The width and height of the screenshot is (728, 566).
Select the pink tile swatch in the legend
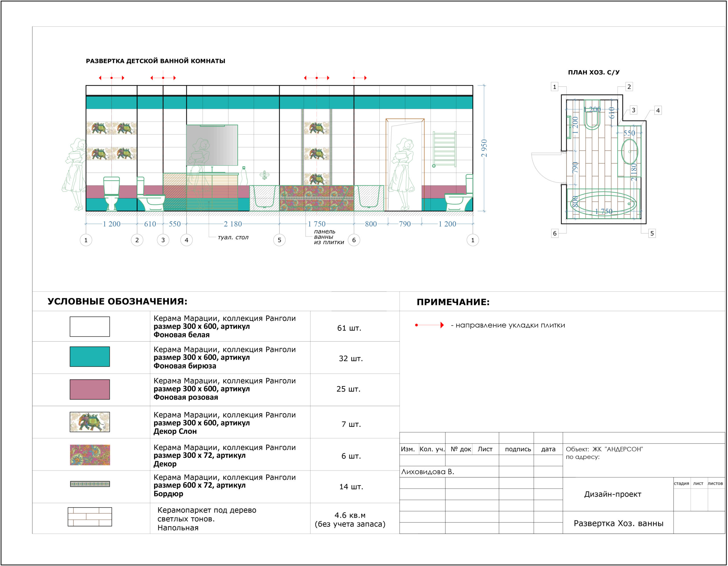[x=90, y=390]
